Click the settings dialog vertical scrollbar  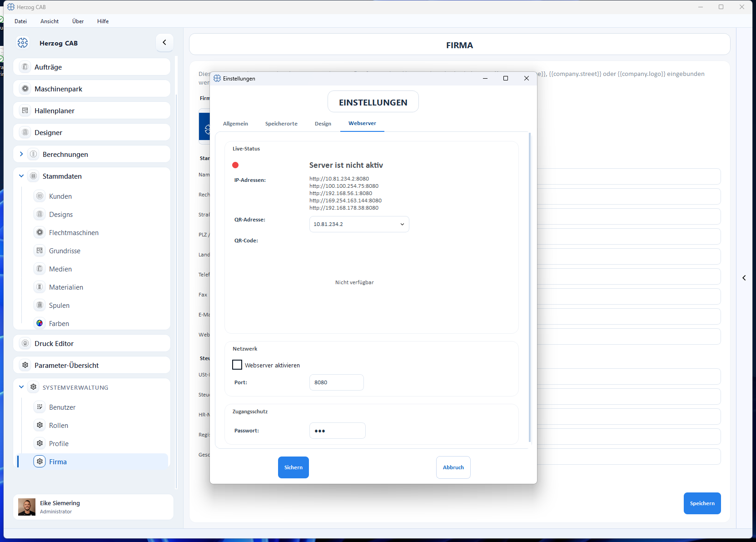530,287
